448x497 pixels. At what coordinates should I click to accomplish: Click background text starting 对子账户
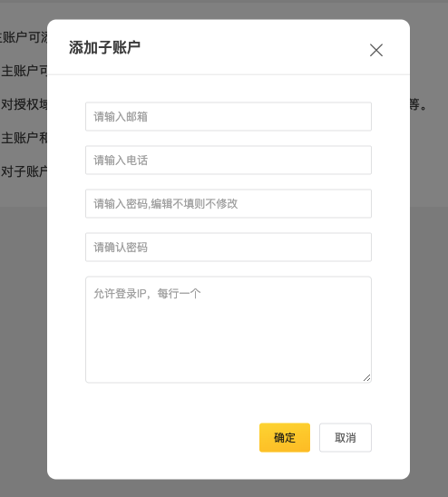(x=24, y=171)
